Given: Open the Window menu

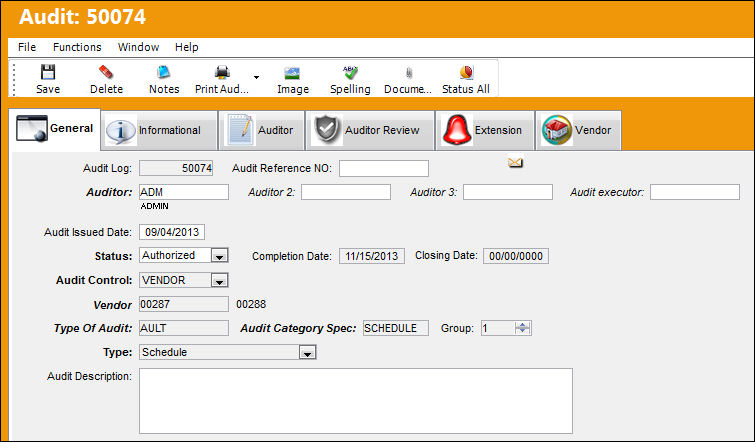Looking at the screenshot, I should [138, 47].
